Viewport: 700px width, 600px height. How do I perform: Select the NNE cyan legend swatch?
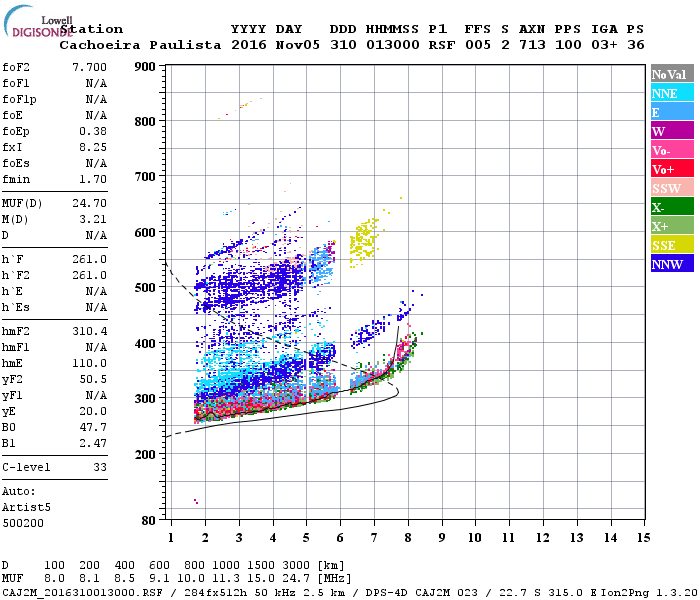[672, 93]
